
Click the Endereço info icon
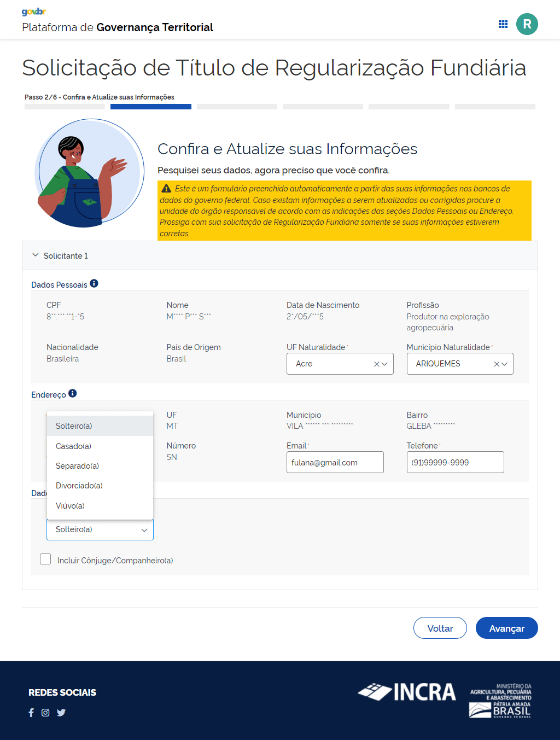click(x=73, y=393)
